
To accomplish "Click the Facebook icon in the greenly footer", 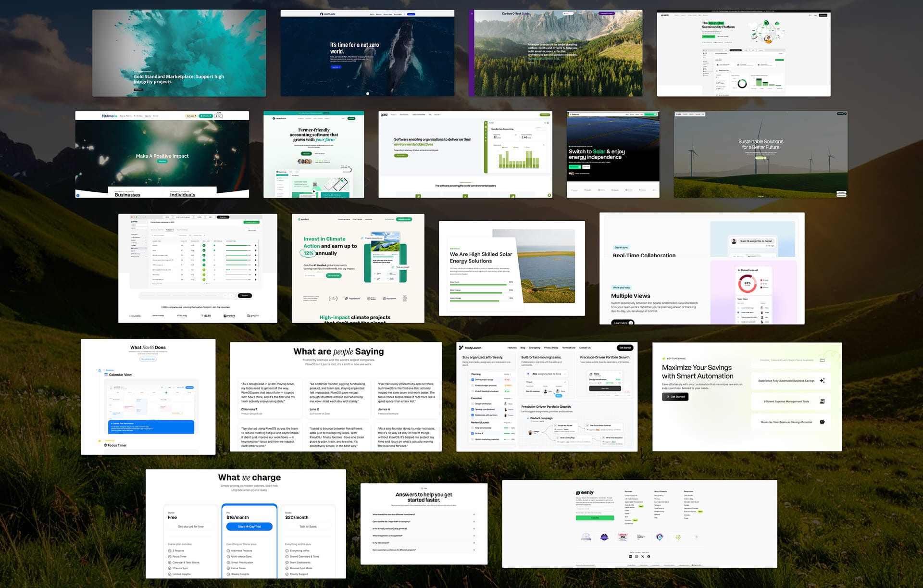I will [x=648, y=556].
